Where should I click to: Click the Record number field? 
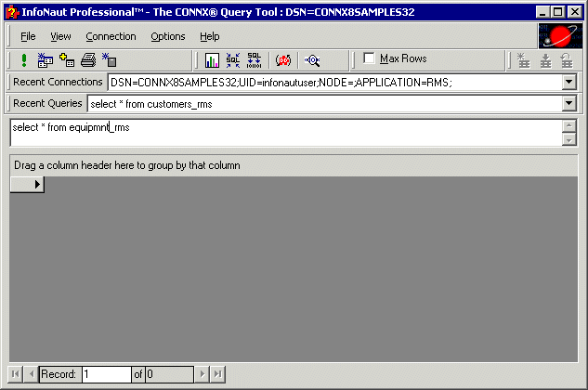coord(107,374)
